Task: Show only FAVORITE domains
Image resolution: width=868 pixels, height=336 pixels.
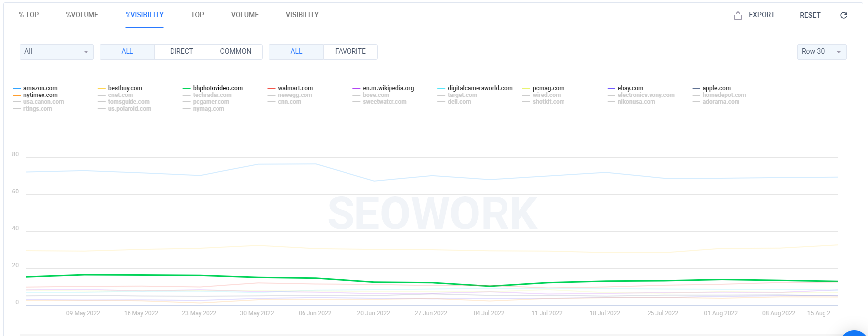Action: [x=350, y=52]
